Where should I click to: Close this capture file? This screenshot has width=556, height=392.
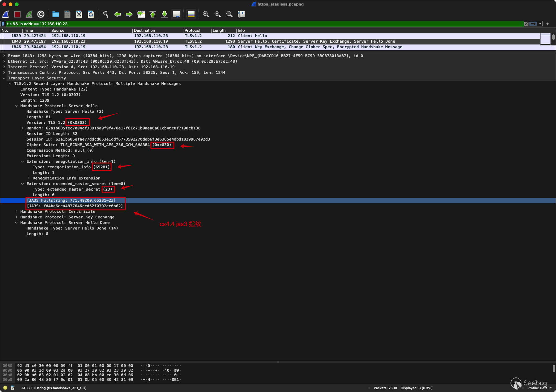point(79,14)
